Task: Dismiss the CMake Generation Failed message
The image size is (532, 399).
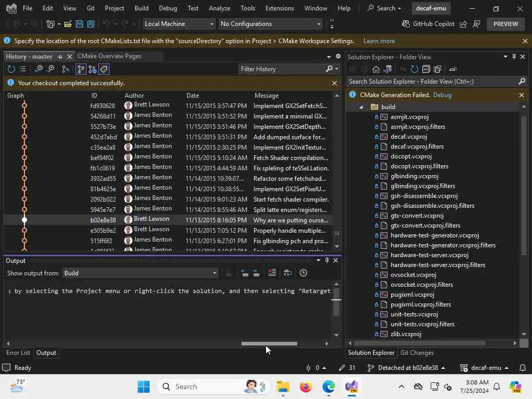Action: click(522, 95)
